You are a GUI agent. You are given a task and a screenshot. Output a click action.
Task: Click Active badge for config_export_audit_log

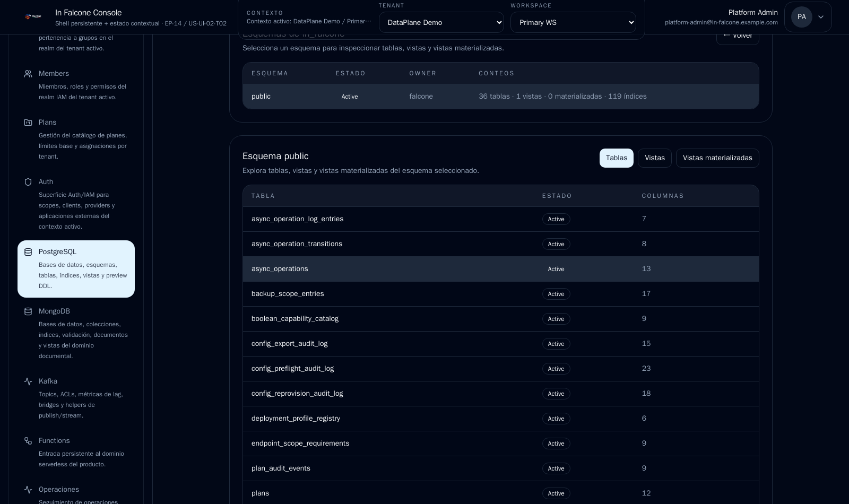pos(556,344)
